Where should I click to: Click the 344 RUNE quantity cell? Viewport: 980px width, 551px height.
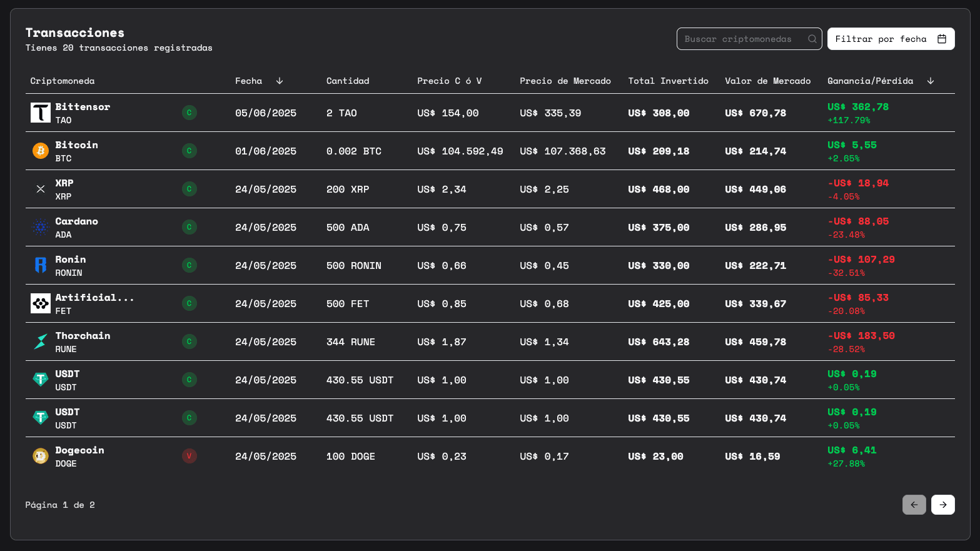351,342
